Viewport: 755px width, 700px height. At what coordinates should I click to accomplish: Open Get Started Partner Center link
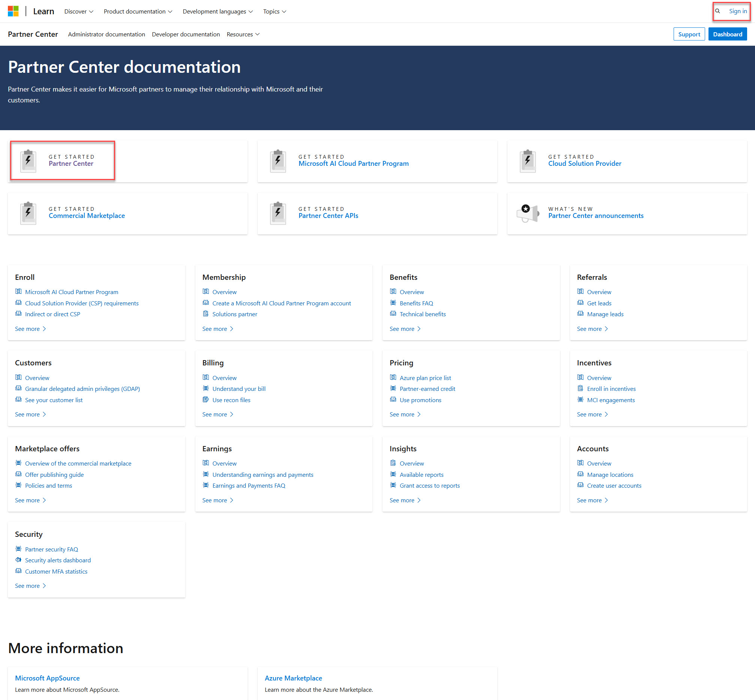(x=71, y=164)
